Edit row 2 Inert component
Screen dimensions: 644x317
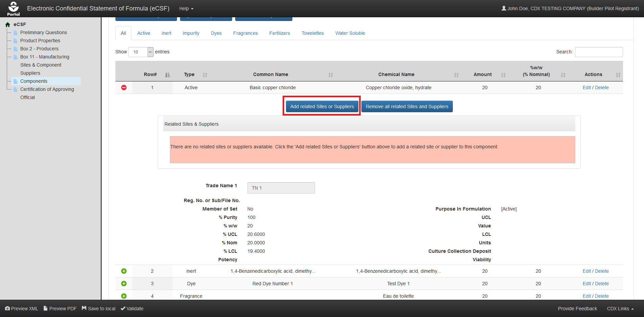[x=587, y=271]
